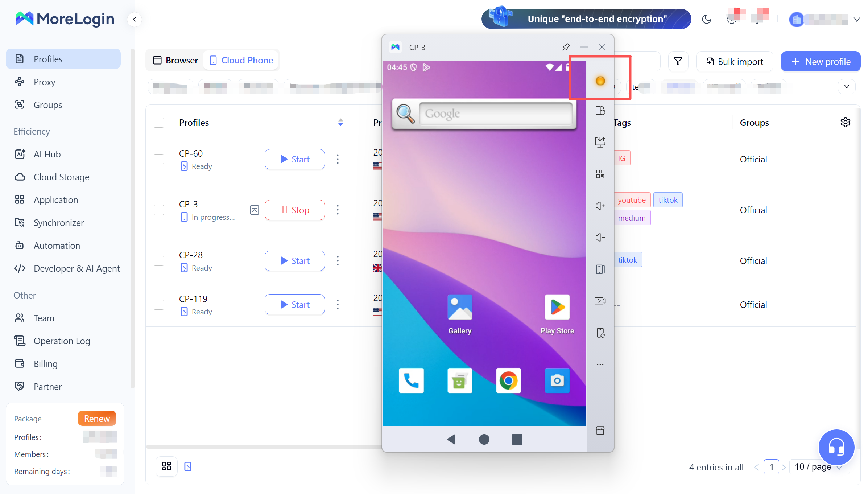868x494 pixels.
Task: Click the bottom store icon in CP-3 sidebar
Action: click(600, 431)
